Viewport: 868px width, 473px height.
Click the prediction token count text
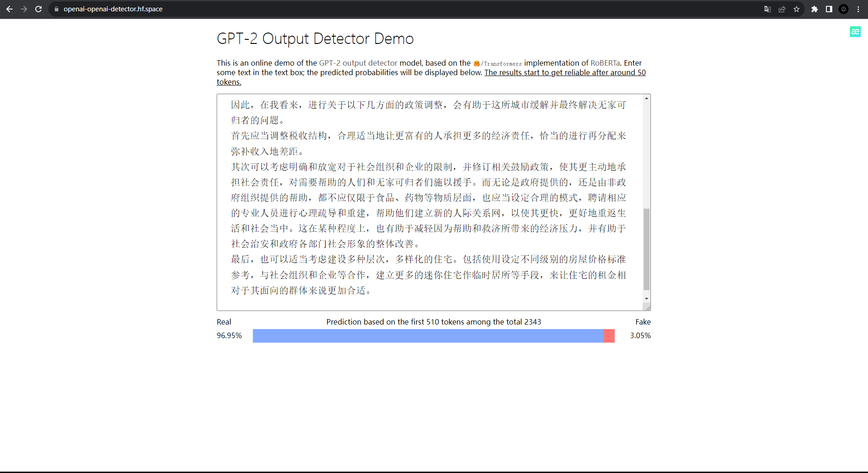434,322
